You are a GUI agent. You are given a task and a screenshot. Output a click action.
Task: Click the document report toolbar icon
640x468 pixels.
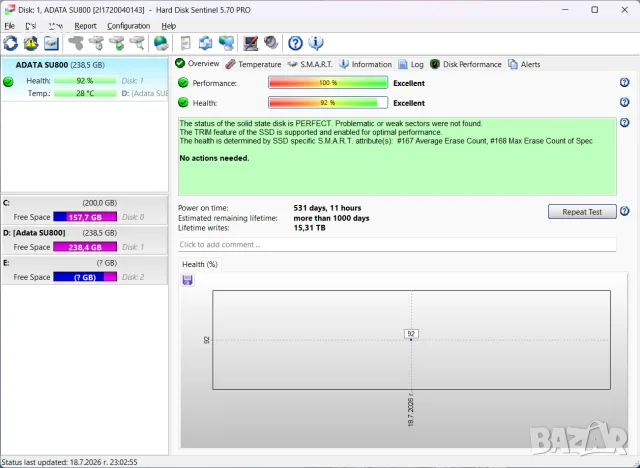click(x=186, y=43)
